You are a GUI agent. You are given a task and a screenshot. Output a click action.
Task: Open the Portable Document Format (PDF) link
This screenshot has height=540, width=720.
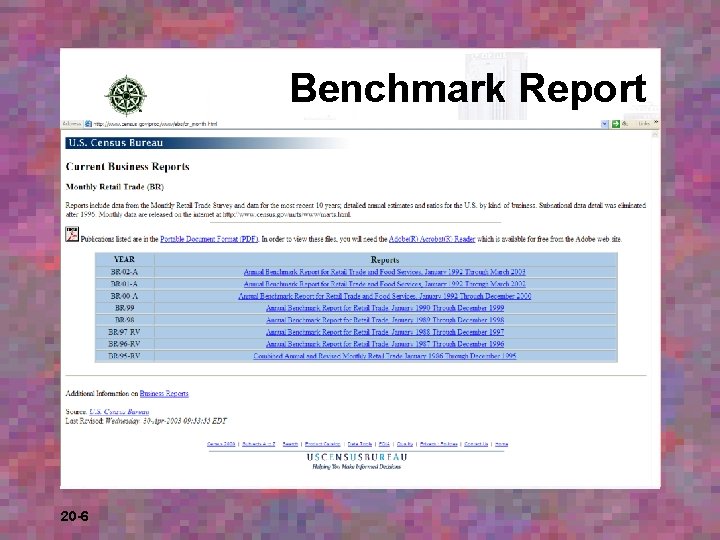pos(209,239)
